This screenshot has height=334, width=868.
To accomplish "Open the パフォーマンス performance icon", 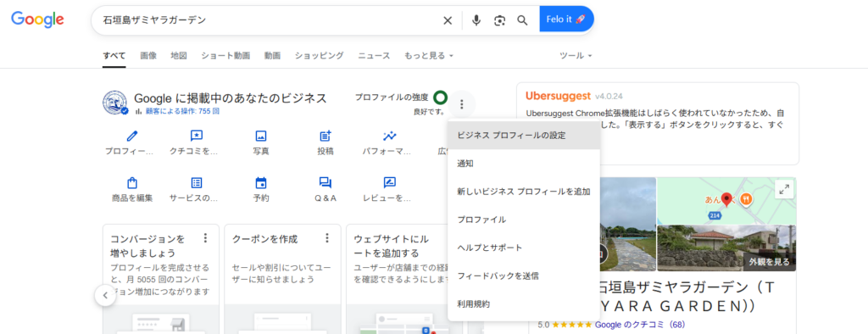I will [x=390, y=136].
